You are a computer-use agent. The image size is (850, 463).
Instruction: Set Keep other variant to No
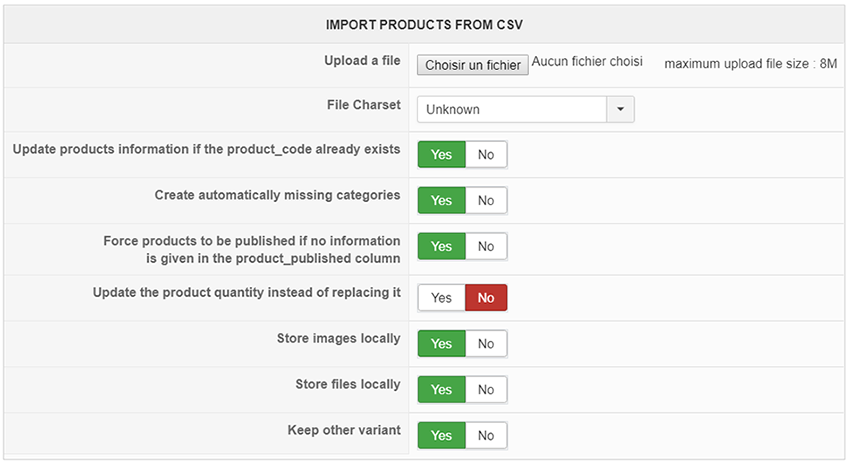tap(486, 435)
